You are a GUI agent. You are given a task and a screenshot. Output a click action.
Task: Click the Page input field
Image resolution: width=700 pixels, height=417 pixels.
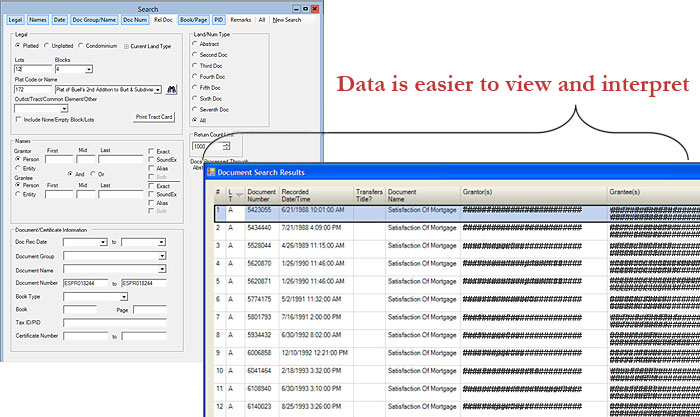pos(150,309)
